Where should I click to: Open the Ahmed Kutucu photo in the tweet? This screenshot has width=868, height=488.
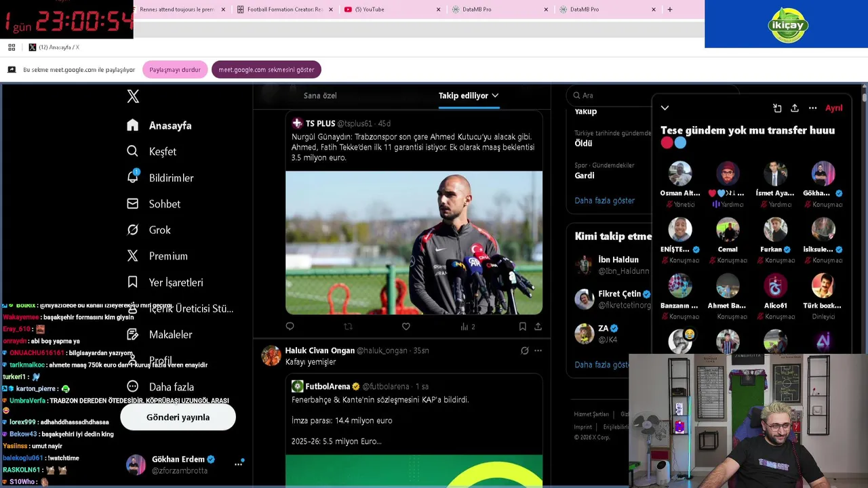click(414, 243)
